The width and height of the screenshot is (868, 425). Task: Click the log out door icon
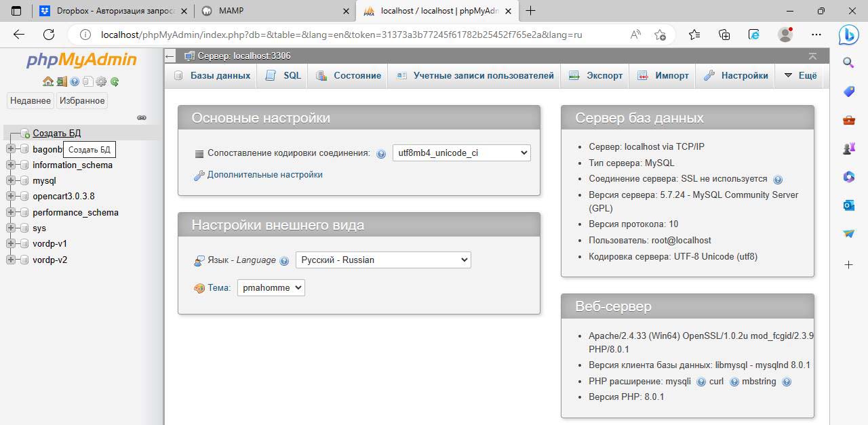click(x=62, y=82)
